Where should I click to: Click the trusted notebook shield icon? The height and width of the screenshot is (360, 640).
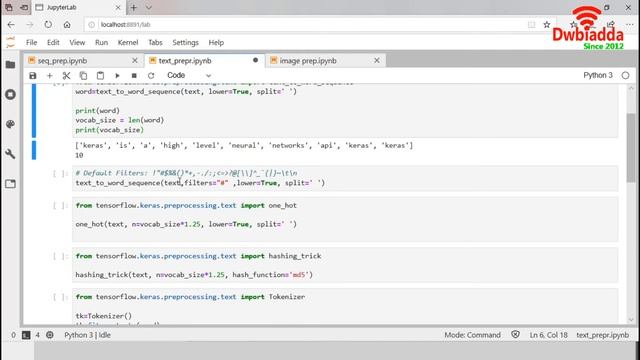516,335
